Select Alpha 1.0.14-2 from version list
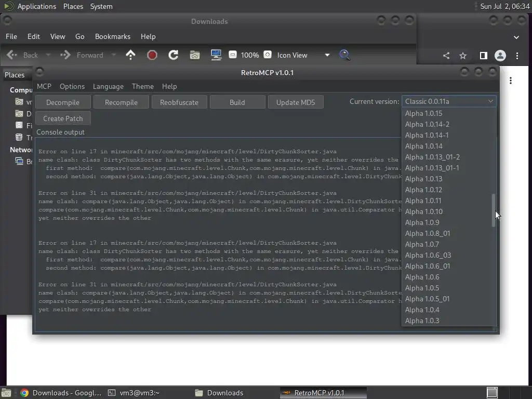Screen dimensions: 532x399 coord(447,124)
